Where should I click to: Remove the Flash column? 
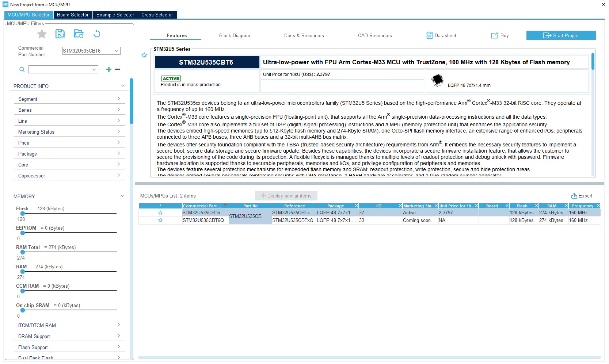coord(537,206)
